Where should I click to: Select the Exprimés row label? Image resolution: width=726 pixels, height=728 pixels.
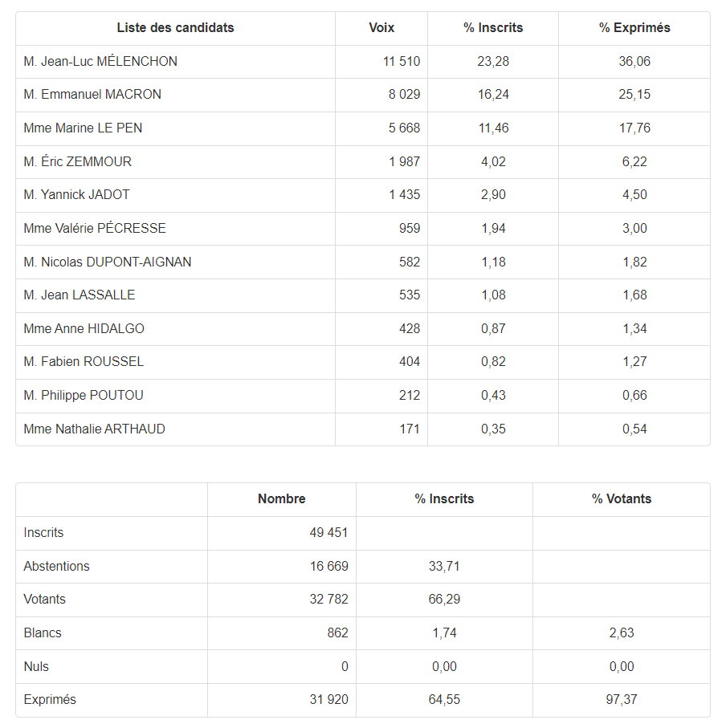50,700
